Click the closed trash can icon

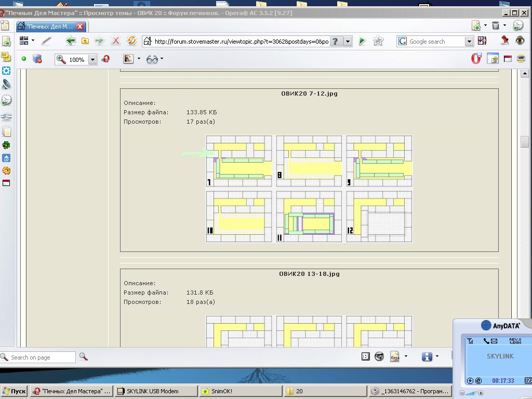tap(496, 25)
